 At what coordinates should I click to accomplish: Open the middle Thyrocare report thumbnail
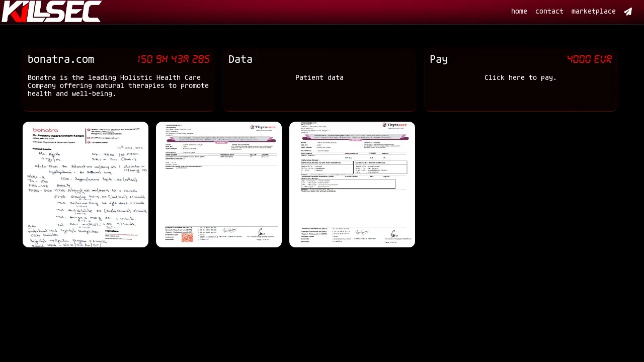tap(219, 185)
